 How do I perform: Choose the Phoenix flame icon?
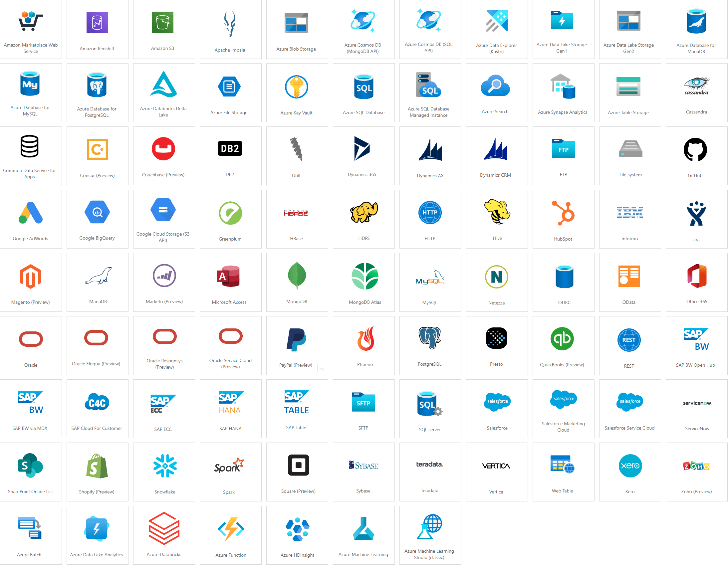[x=365, y=338]
